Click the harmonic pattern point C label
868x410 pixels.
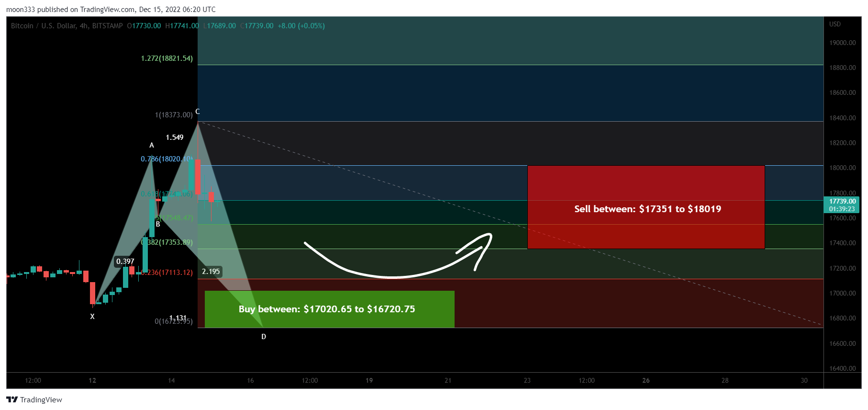coord(198,112)
